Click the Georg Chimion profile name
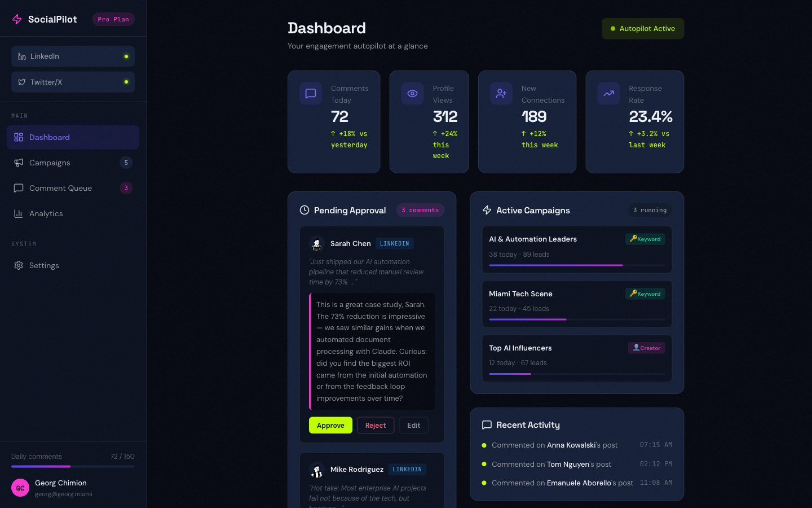Screen dimensions: 812x508 pos(61,483)
